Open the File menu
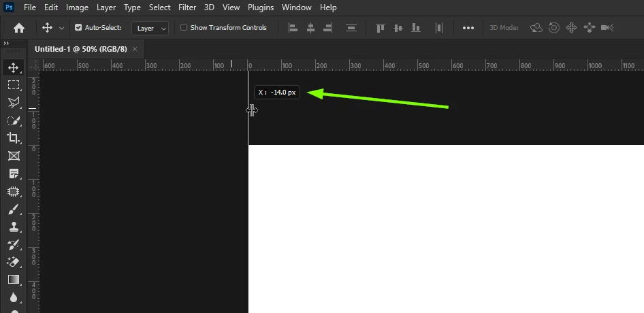644x313 pixels. (x=30, y=7)
